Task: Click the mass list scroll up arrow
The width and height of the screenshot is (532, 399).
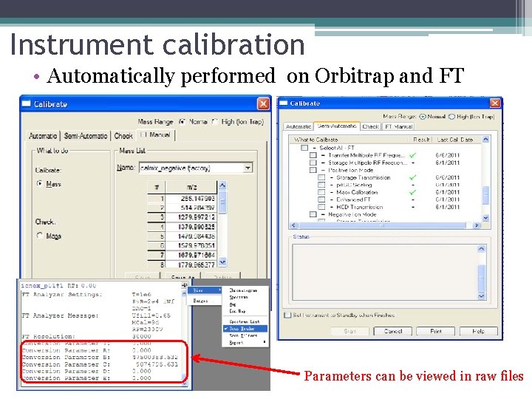Action: point(222,185)
